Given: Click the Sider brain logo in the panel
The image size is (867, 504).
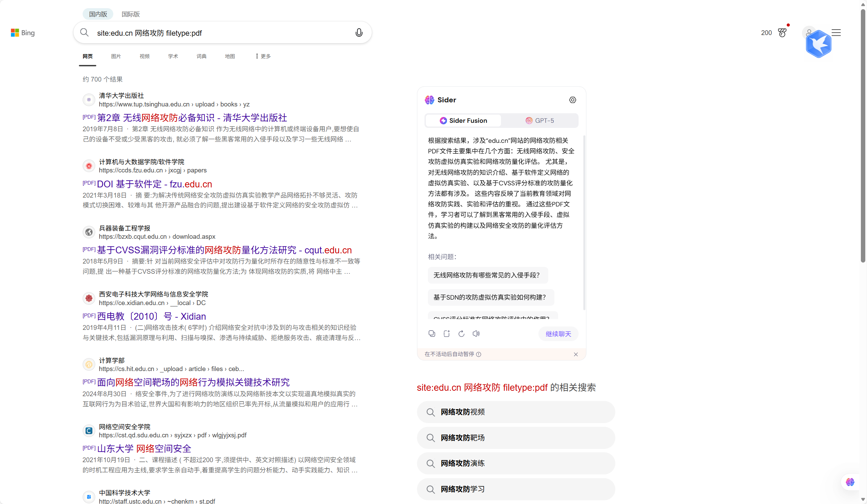Looking at the screenshot, I should (x=429, y=100).
